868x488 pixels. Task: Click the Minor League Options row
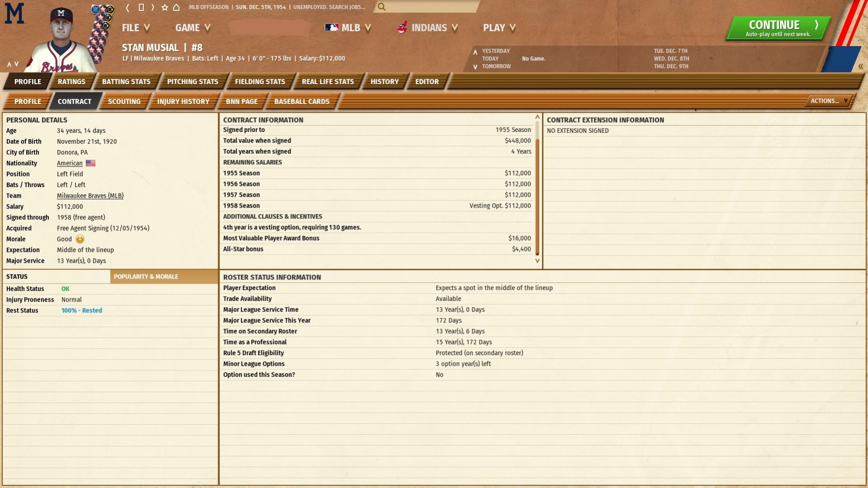pos(542,364)
